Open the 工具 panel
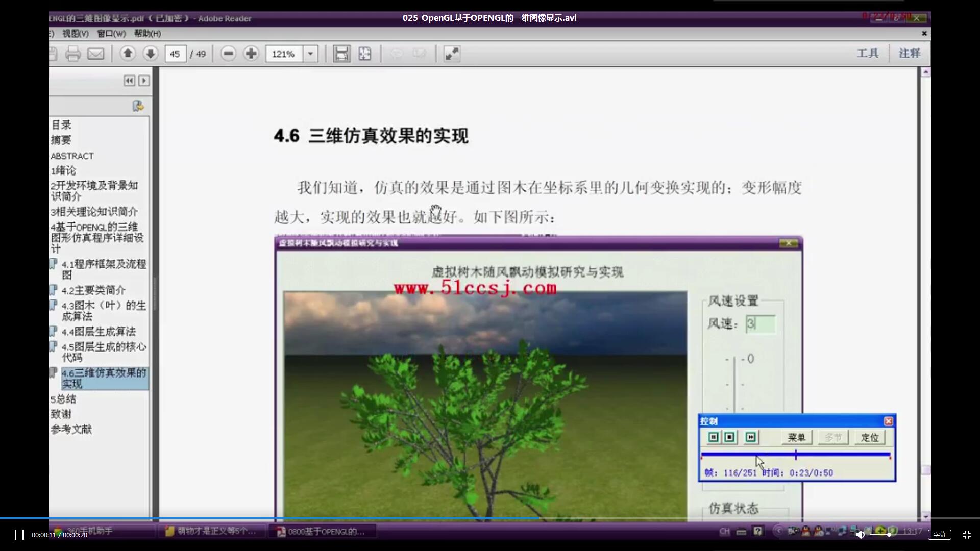This screenshot has width=980, height=551. [868, 53]
